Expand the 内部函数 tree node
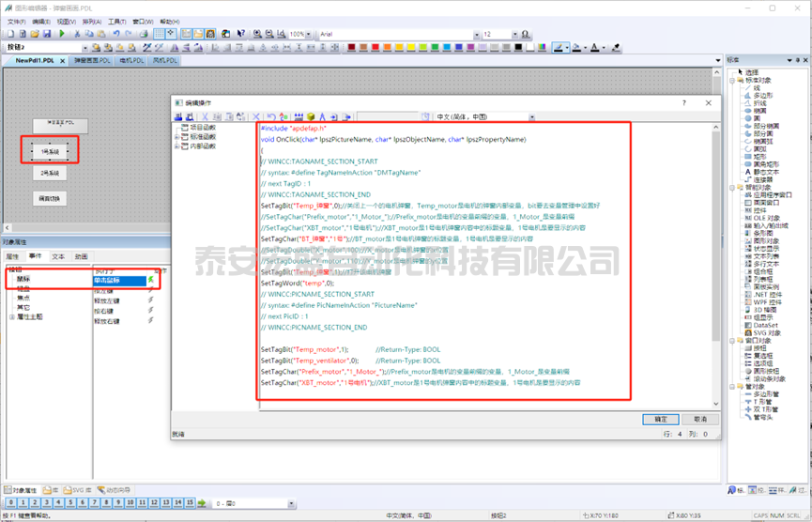Viewport: 812px width, 522px height. pyautogui.click(x=177, y=146)
